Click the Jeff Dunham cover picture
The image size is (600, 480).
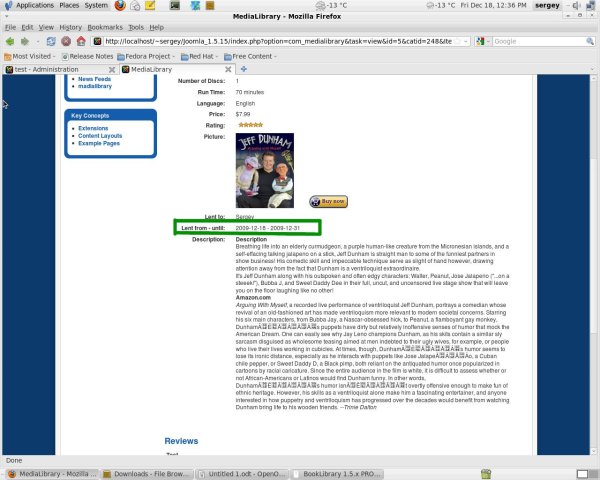tap(265, 170)
